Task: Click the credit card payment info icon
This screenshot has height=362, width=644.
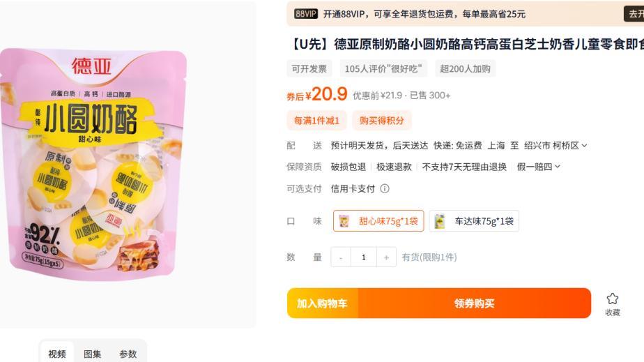Action: (385, 188)
